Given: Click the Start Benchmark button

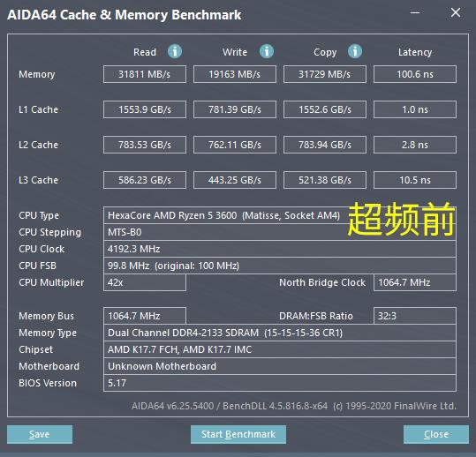Looking at the screenshot, I should [x=238, y=434].
